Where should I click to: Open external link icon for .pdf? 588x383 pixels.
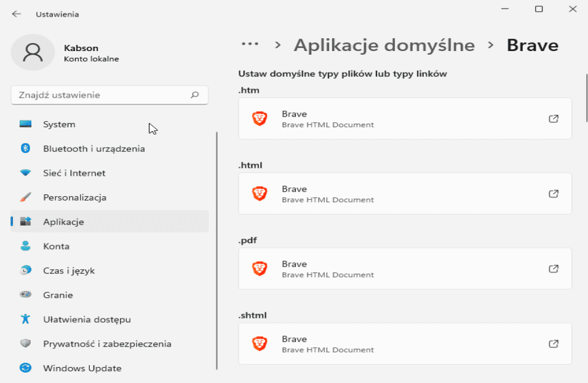coord(554,269)
